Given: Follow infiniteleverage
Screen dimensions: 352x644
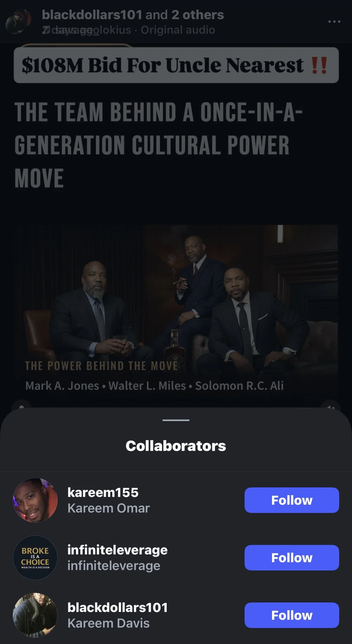Looking at the screenshot, I should [x=292, y=558].
